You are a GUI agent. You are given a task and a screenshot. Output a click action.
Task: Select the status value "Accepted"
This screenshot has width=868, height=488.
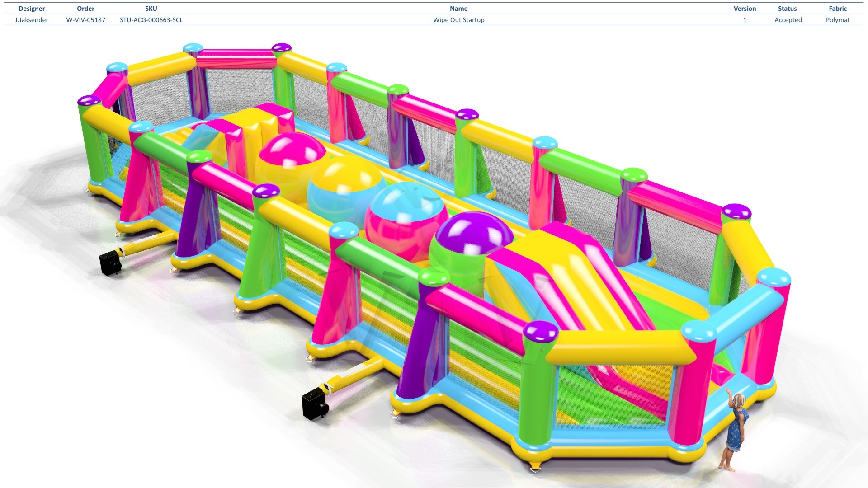pyautogui.click(x=788, y=20)
